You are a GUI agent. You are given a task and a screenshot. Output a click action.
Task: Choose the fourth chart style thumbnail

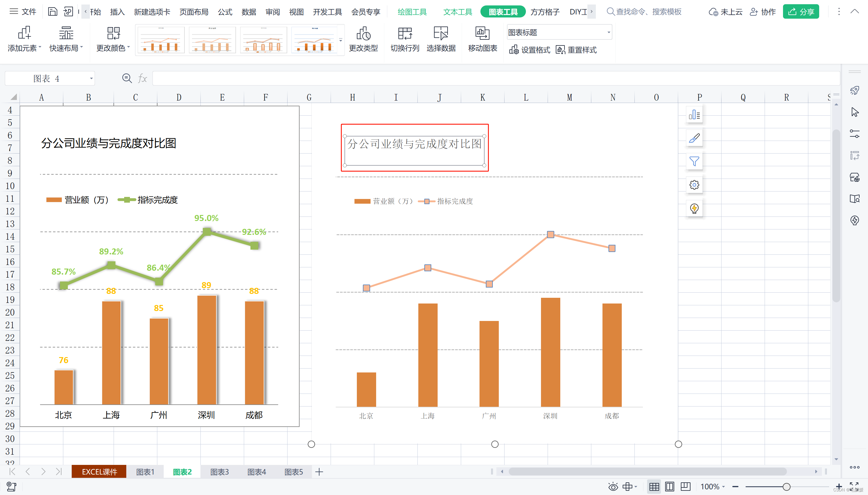click(x=314, y=40)
